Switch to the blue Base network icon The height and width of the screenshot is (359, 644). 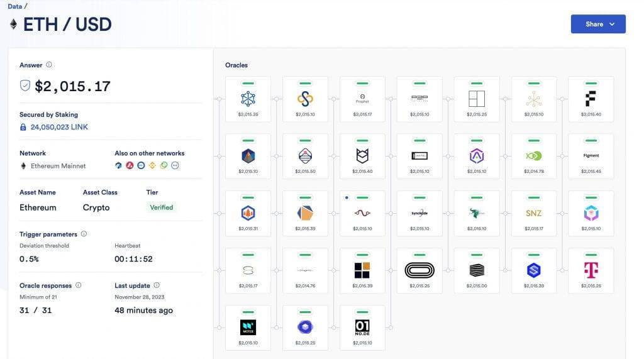[x=141, y=165]
